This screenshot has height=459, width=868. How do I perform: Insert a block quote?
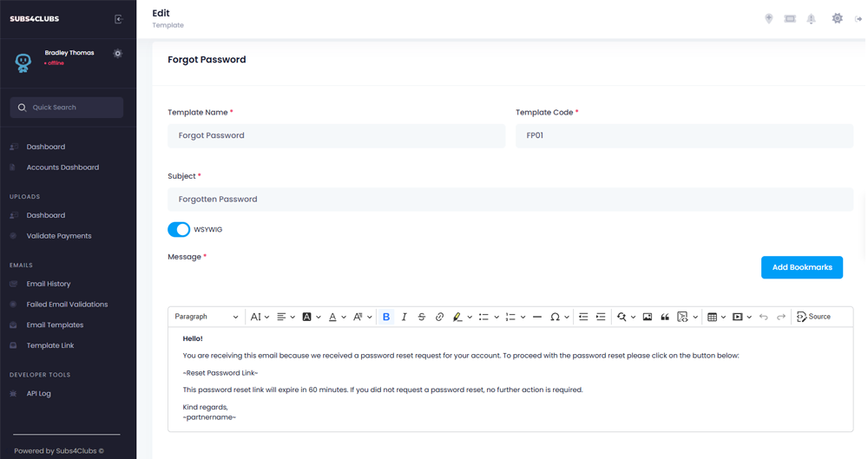(x=665, y=318)
